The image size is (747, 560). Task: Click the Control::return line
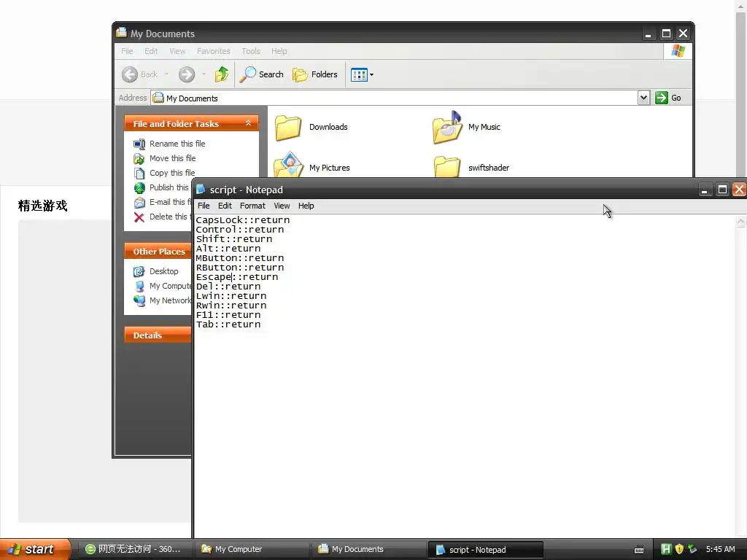point(239,230)
